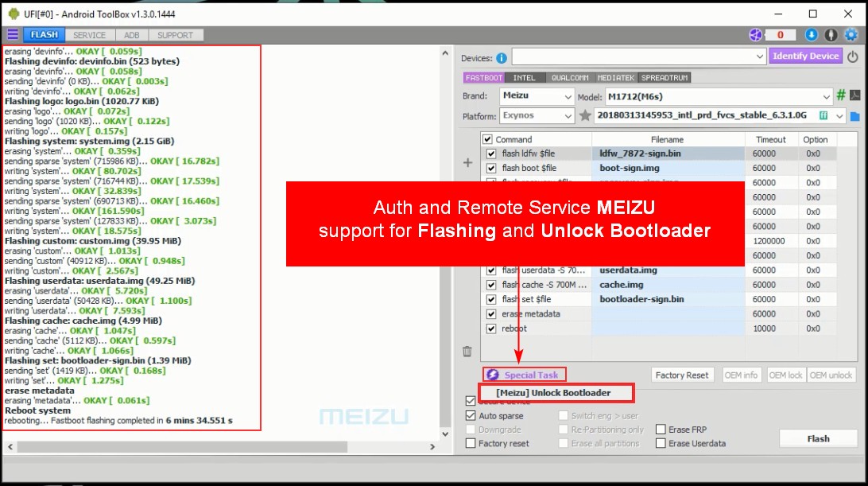
Task: Open the hamburger main menu
Action: [13, 35]
